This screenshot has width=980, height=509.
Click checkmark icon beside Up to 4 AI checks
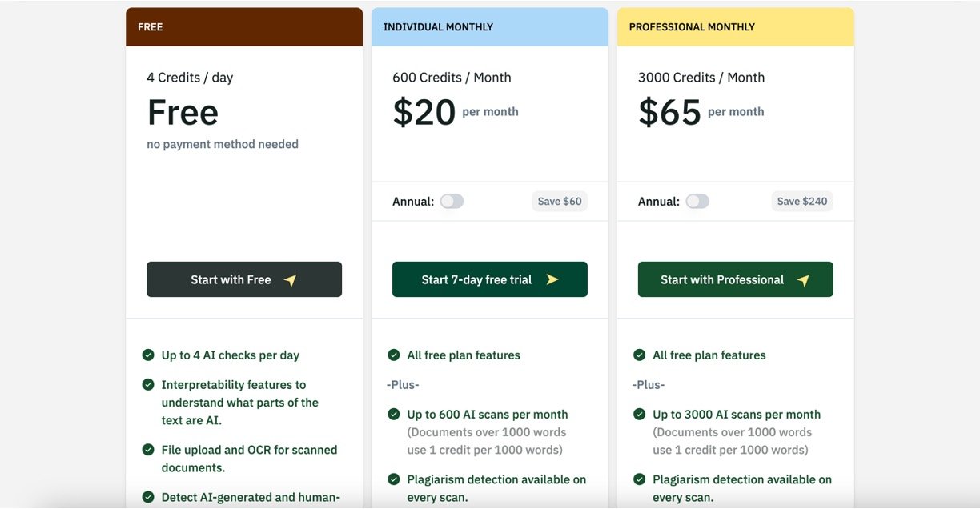[148, 355]
